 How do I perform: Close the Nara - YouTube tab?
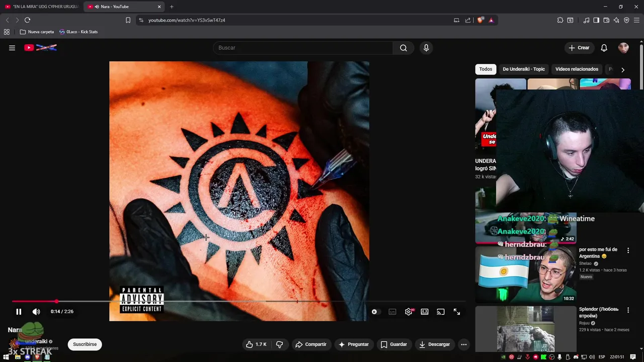pos(159,7)
